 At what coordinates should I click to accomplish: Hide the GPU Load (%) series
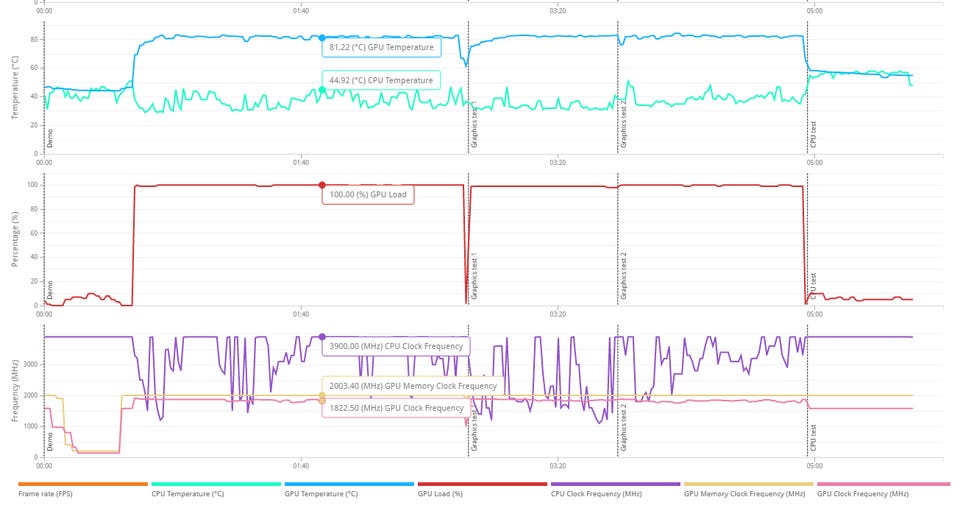point(440,494)
